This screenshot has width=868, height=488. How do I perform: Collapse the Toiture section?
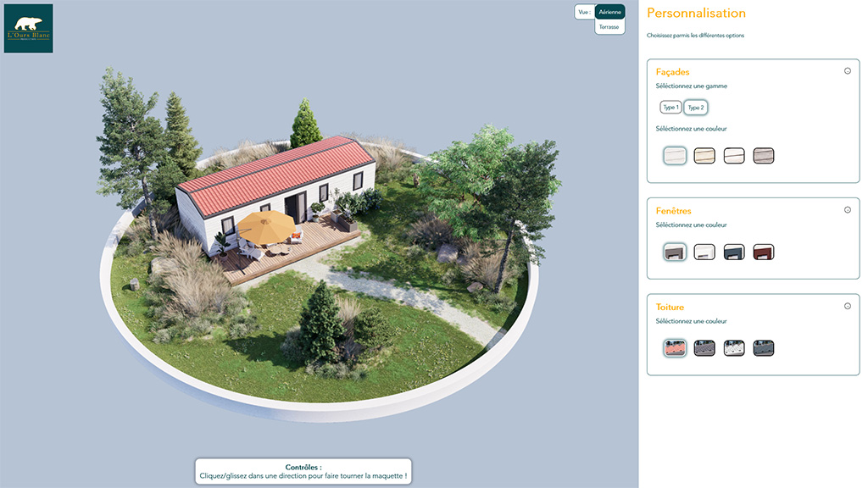[847, 306]
